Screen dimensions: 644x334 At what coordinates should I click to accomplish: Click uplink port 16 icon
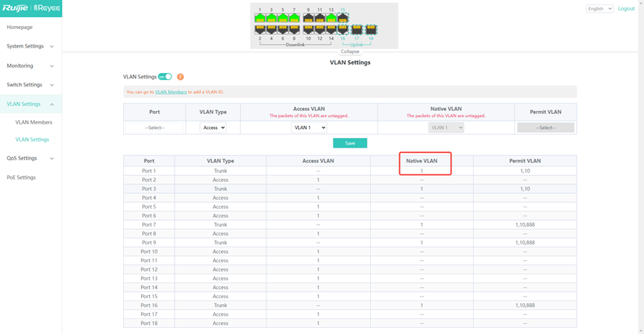(343, 30)
